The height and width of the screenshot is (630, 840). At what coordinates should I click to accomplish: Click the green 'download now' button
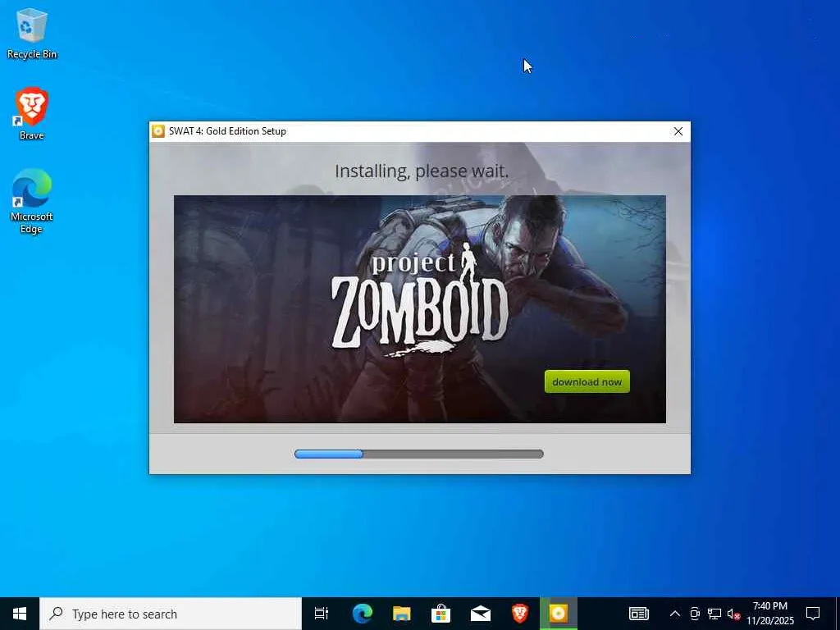click(587, 381)
